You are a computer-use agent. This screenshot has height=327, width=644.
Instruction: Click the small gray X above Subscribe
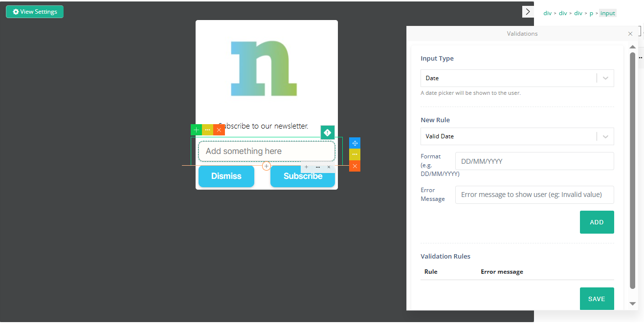click(x=329, y=167)
